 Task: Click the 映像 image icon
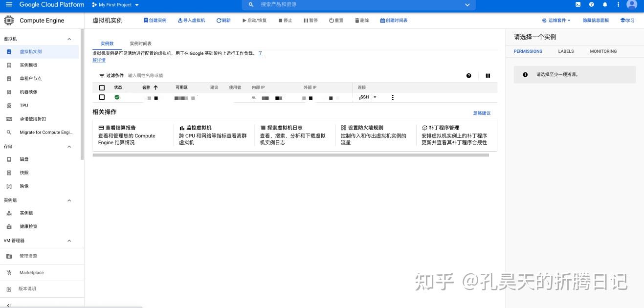pos(9,186)
